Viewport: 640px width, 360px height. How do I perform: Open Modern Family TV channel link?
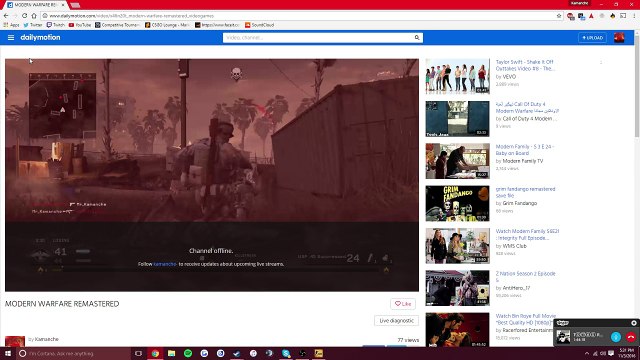tap(522, 161)
